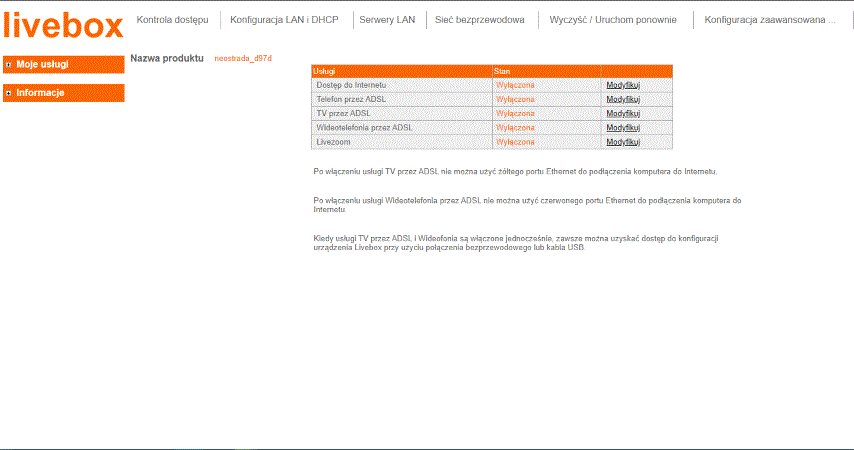Open Konfiguracja zaawansowana menu
The width and height of the screenshot is (854, 450).
pos(770,20)
